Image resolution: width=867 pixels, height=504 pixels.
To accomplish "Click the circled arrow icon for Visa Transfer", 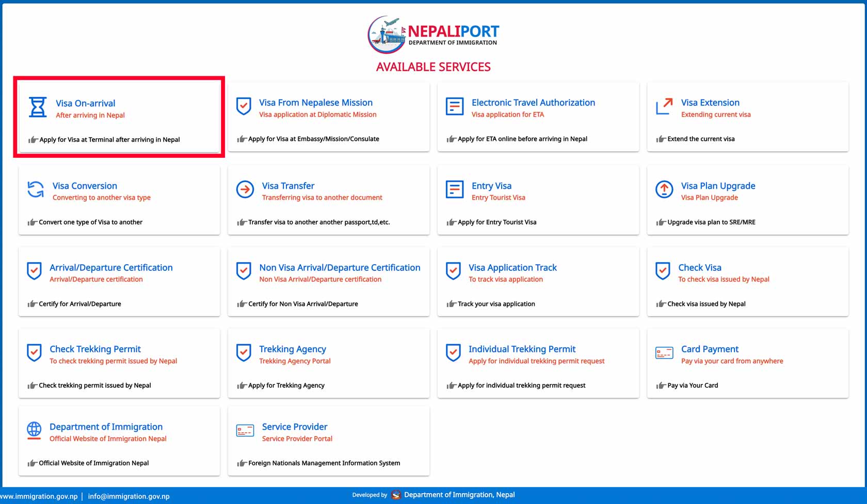I will click(x=245, y=189).
